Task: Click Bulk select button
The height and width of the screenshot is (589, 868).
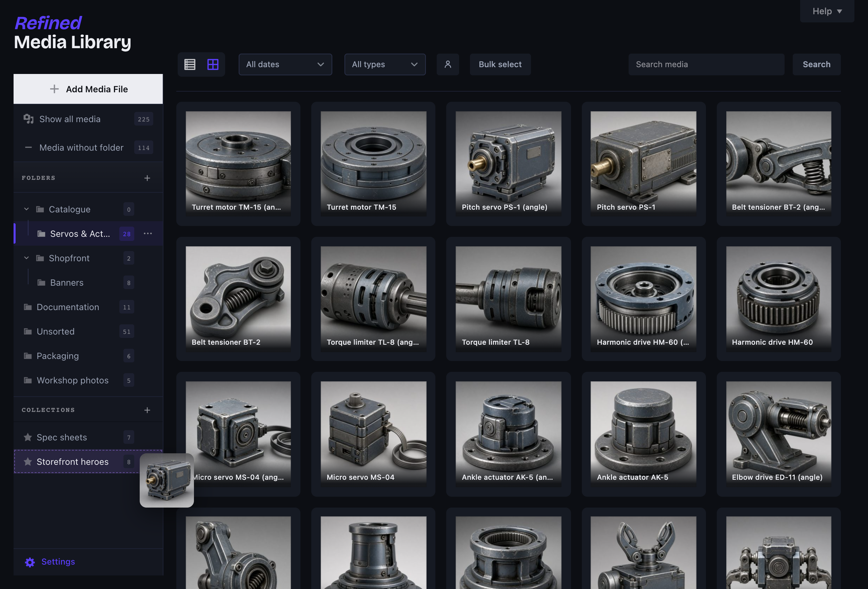Action: point(500,64)
